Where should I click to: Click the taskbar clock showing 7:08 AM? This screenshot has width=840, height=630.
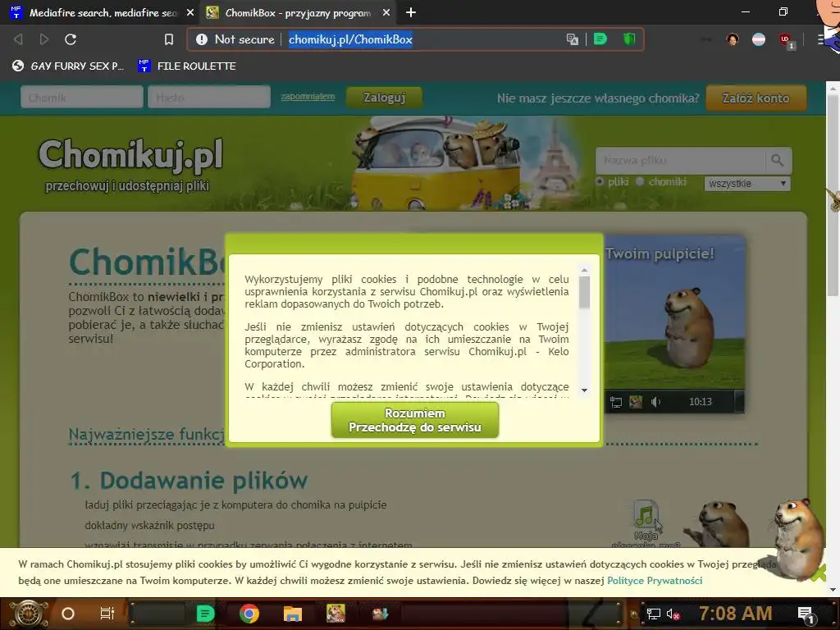click(x=736, y=614)
